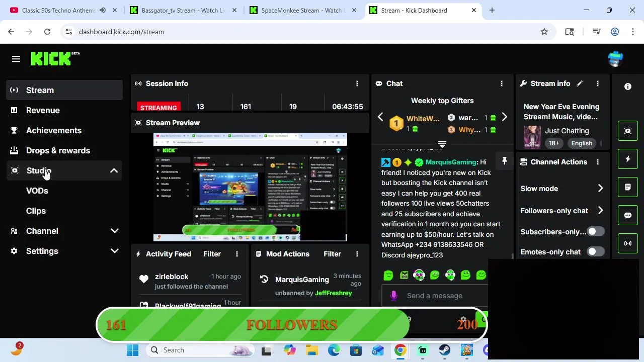Pick the second square-face emote
This screenshot has height=362, width=644.
404,275
